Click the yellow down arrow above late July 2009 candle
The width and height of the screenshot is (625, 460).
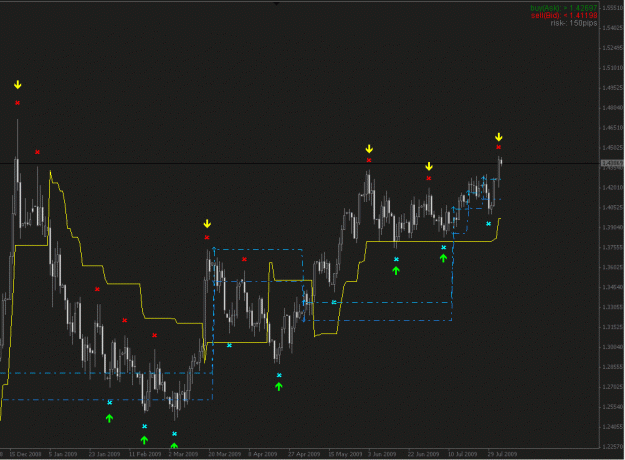499,137
